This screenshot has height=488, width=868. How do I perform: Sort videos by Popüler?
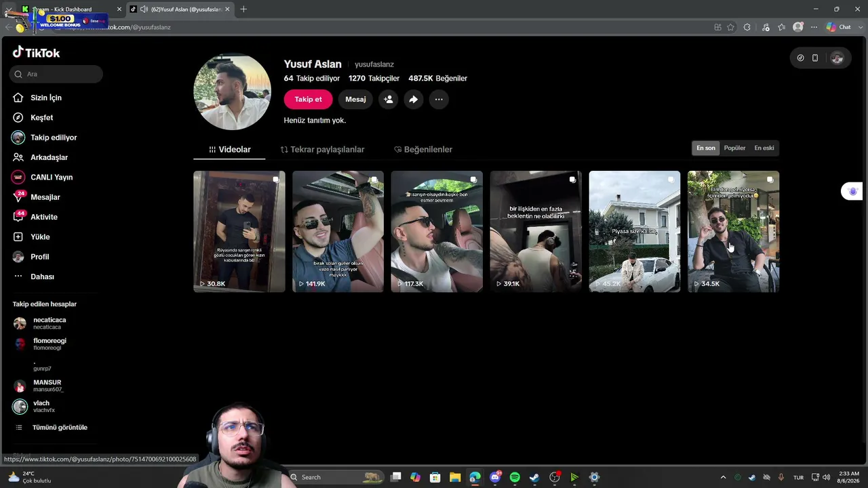click(734, 148)
